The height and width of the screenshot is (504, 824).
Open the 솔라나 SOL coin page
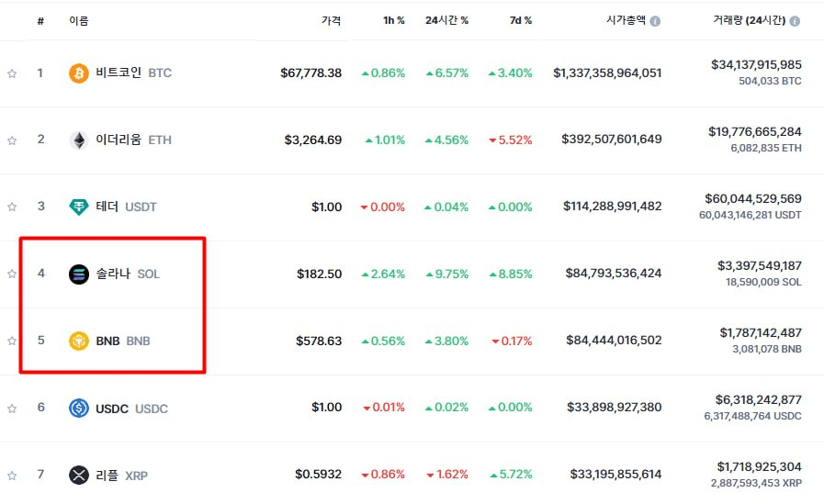[128, 274]
